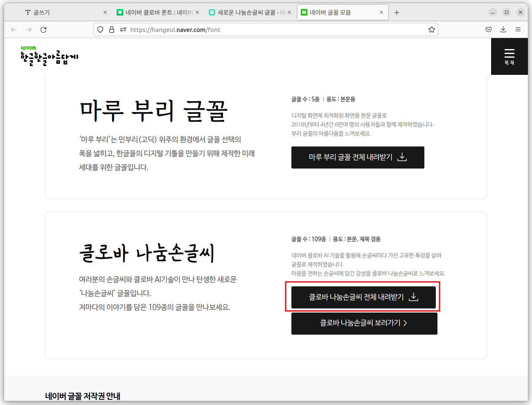Download all 클로바 나눔손글씨 fonts

pos(363,297)
